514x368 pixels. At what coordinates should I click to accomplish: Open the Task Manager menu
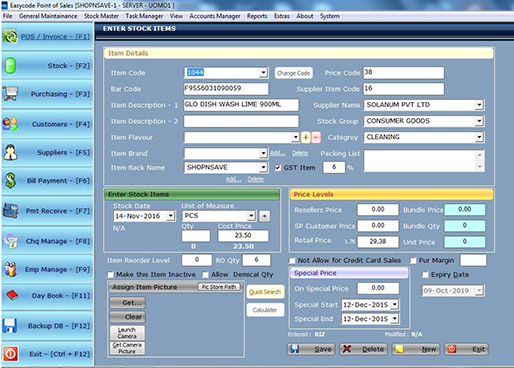(x=144, y=16)
